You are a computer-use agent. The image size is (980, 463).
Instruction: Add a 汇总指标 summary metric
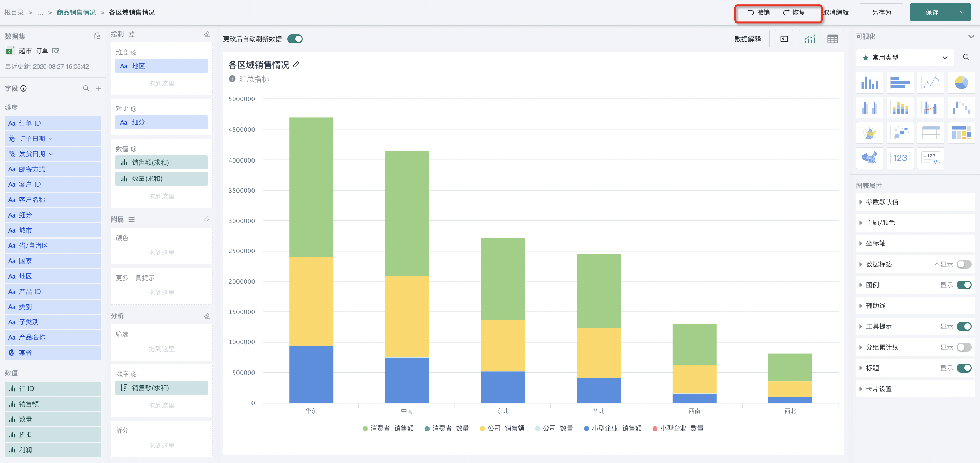249,79
